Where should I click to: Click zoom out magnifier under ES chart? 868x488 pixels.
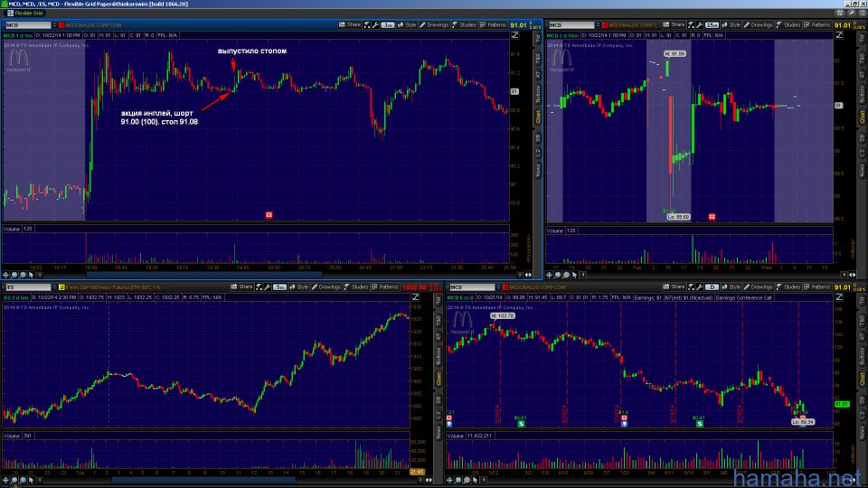coord(23,480)
